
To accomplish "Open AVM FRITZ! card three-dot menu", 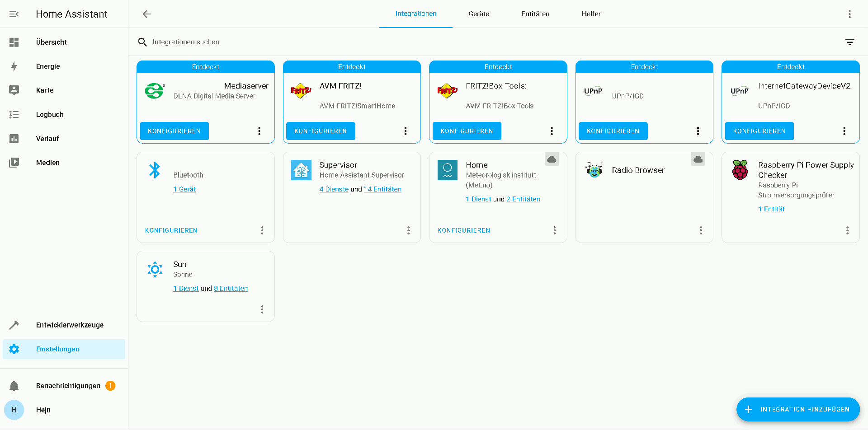I will (406, 131).
